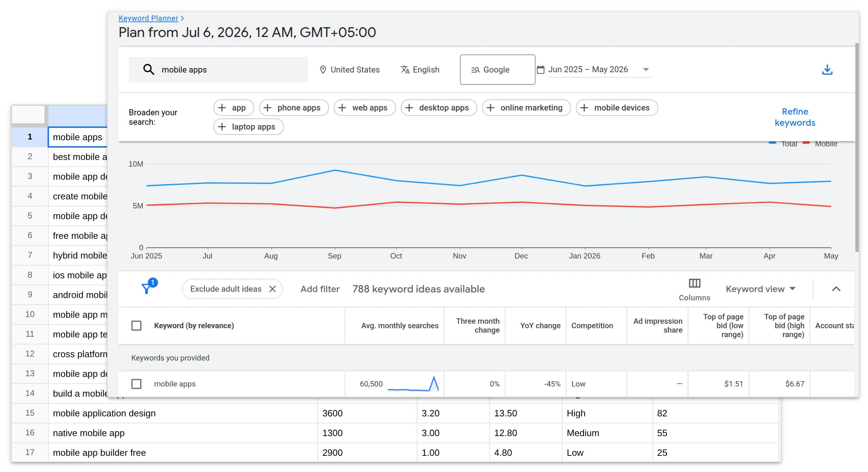
Task: Click spreadsheet cell 'mobile app builder free'
Action: tap(183, 453)
